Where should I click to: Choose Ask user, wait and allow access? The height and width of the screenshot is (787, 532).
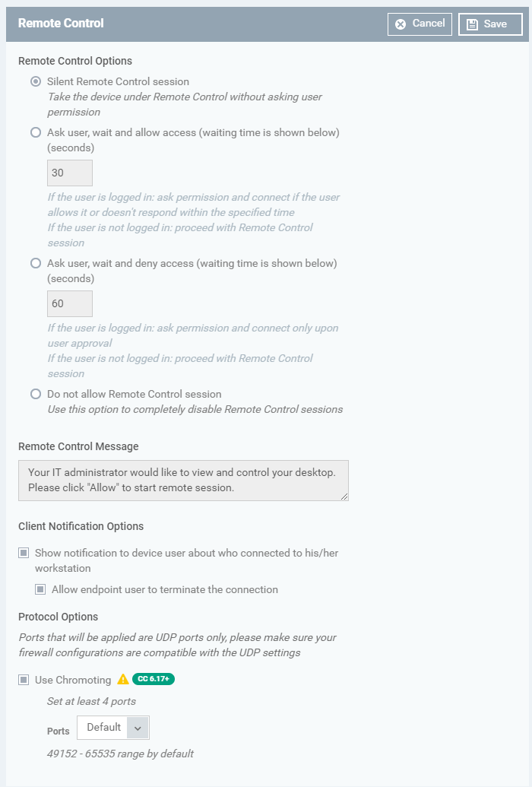coord(36,132)
